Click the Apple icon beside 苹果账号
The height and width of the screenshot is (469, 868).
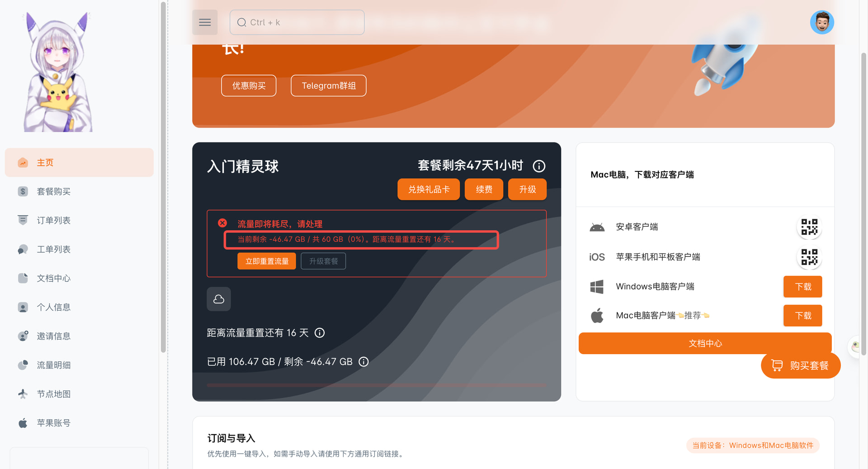(x=23, y=423)
